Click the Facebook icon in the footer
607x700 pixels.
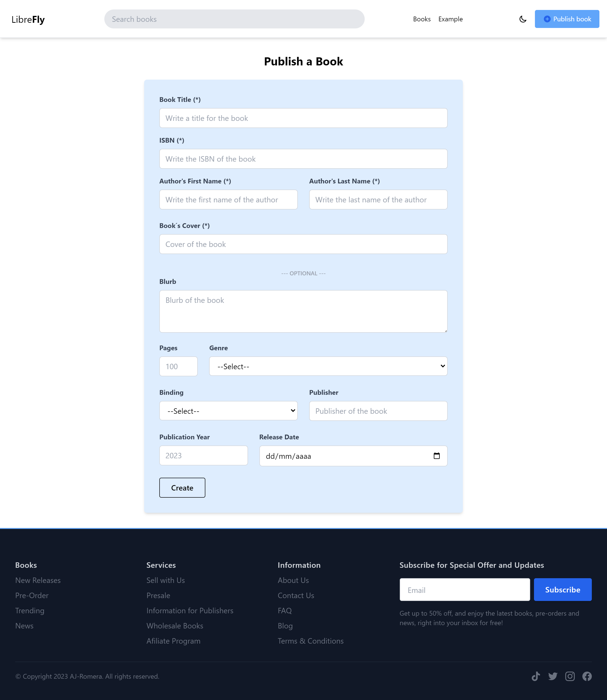(x=587, y=676)
